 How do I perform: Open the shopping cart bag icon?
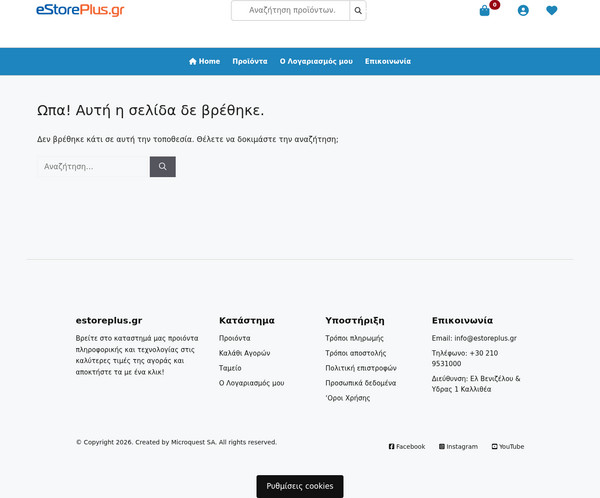[x=484, y=11]
